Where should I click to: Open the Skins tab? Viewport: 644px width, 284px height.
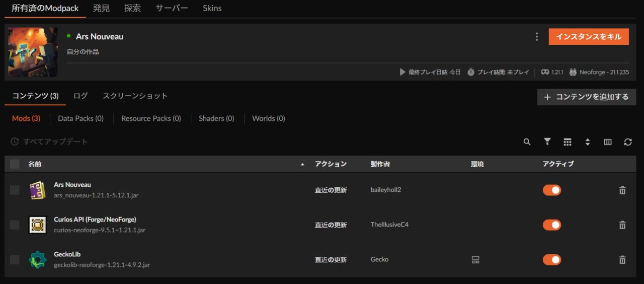[x=212, y=8]
